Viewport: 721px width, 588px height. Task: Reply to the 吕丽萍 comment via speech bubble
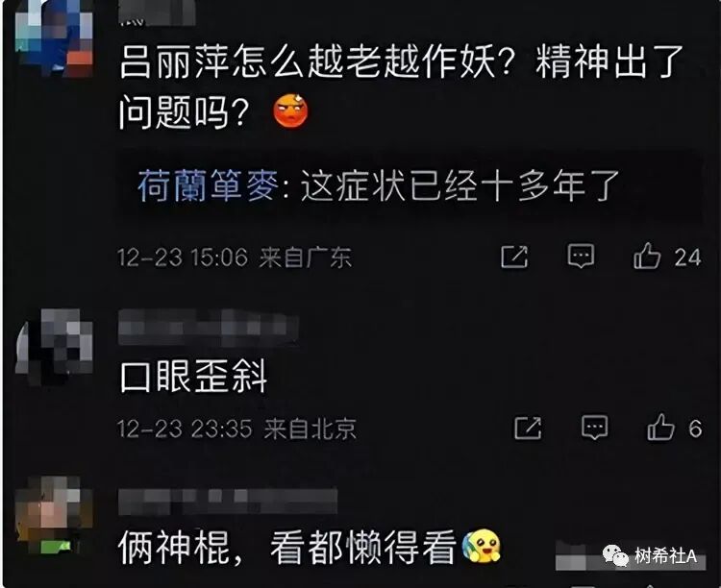pyautogui.click(x=581, y=257)
